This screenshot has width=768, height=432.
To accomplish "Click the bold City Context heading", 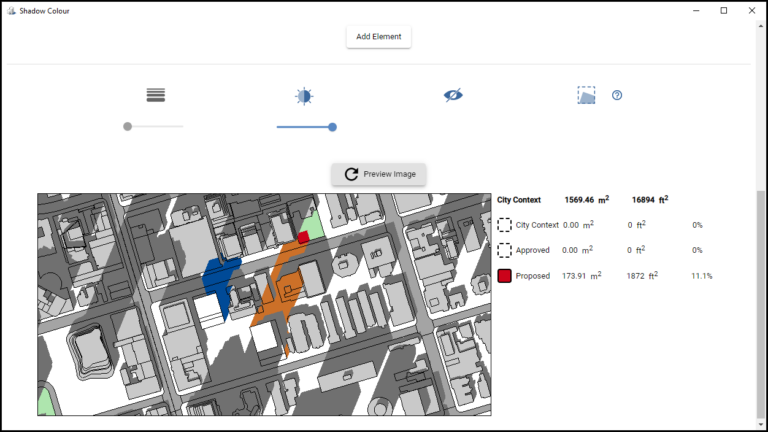I will coord(519,200).
